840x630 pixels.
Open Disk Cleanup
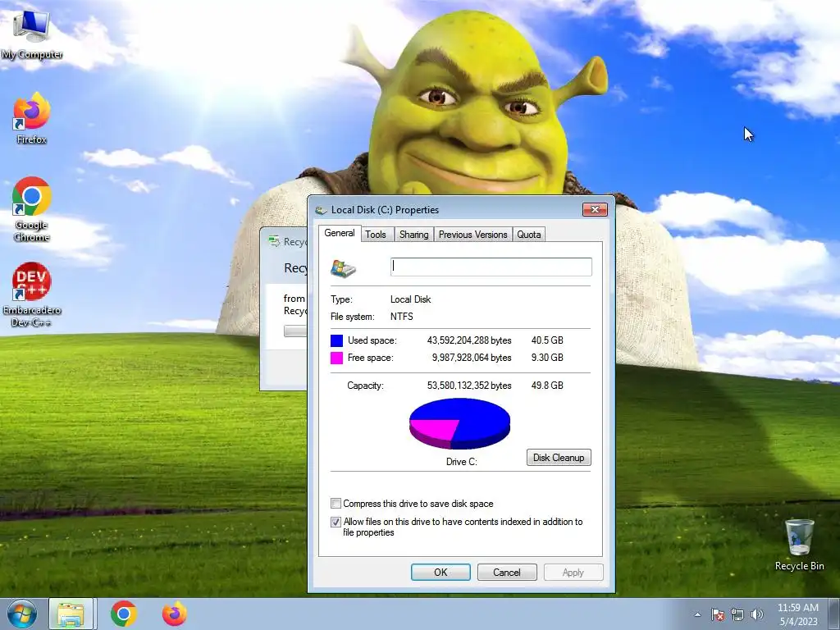tap(559, 458)
